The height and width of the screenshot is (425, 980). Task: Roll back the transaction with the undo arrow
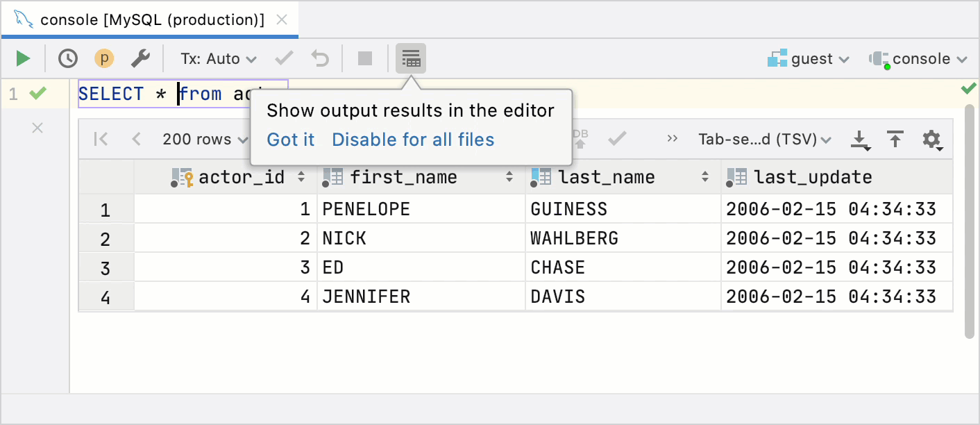(319, 58)
